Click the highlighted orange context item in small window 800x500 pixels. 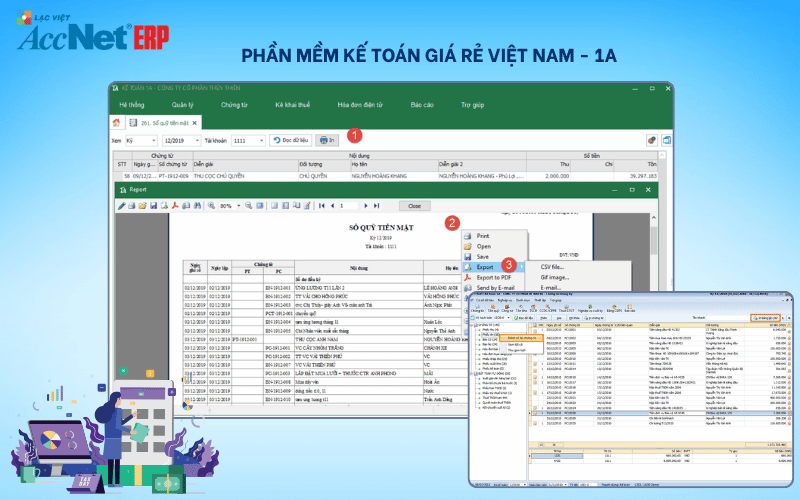[520, 338]
